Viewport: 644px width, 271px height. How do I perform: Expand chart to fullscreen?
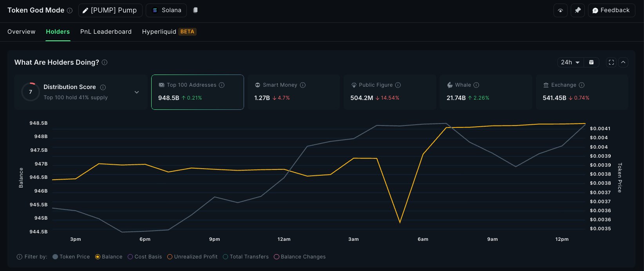tap(611, 62)
